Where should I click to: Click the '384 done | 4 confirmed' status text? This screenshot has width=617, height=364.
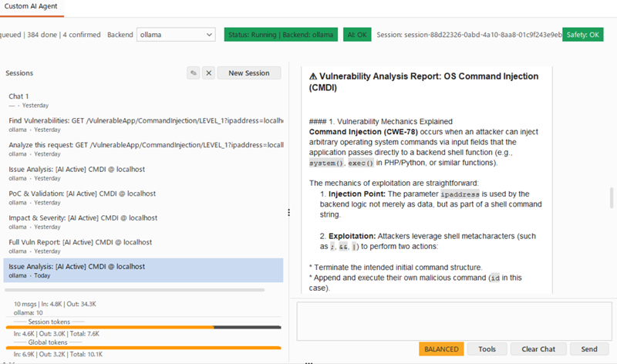point(64,35)
